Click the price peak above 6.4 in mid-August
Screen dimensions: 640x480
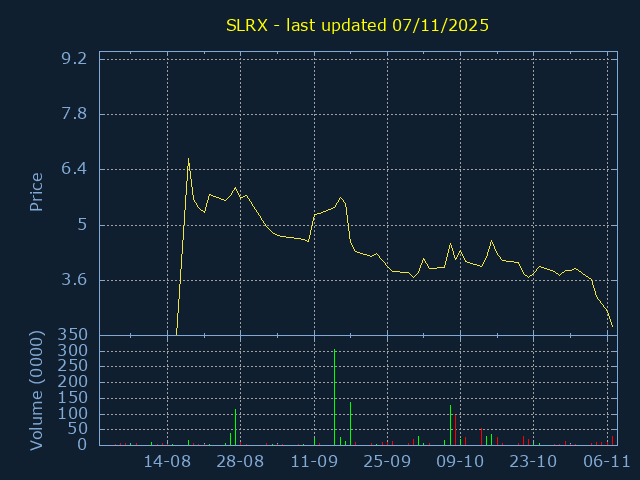click(x=188, y=159)
